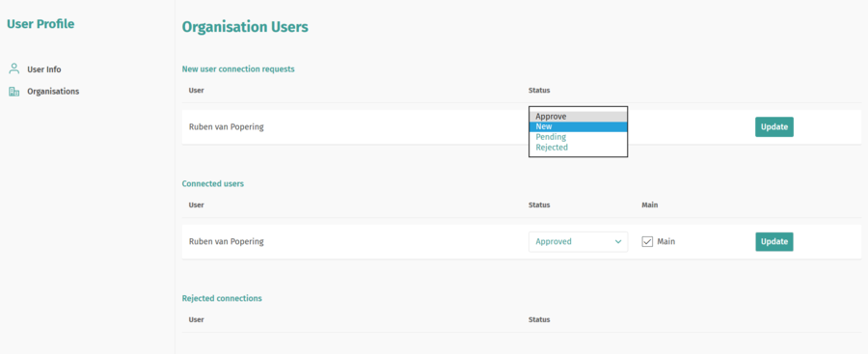Click Update for the new connection request
The height and width of the screenshot is (354, 868).
click(773, 127)
